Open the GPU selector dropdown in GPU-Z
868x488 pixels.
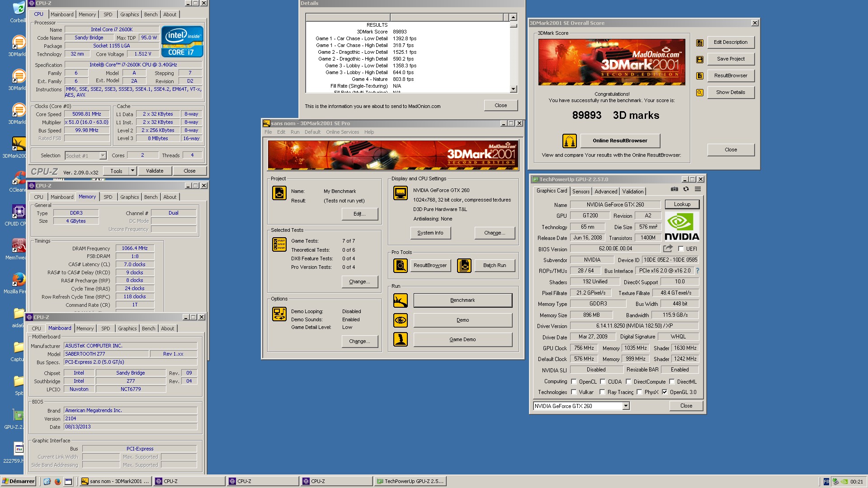click(x=626, y=406)
